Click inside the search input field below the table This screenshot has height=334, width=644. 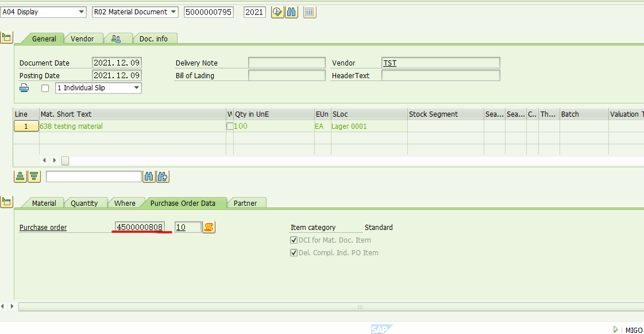[x=94, y=176]
